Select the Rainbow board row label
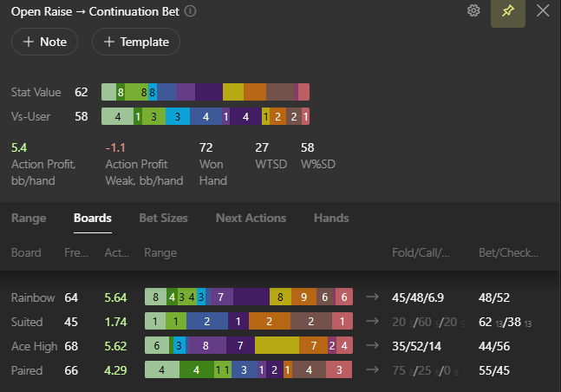 [33, 297]
